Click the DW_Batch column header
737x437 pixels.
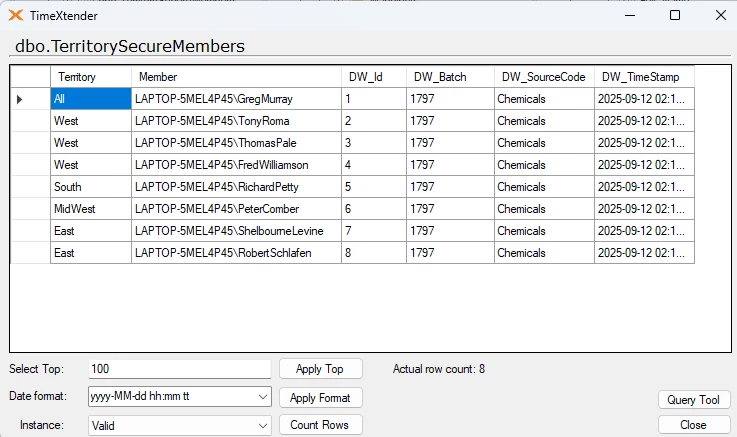(450, 77)
